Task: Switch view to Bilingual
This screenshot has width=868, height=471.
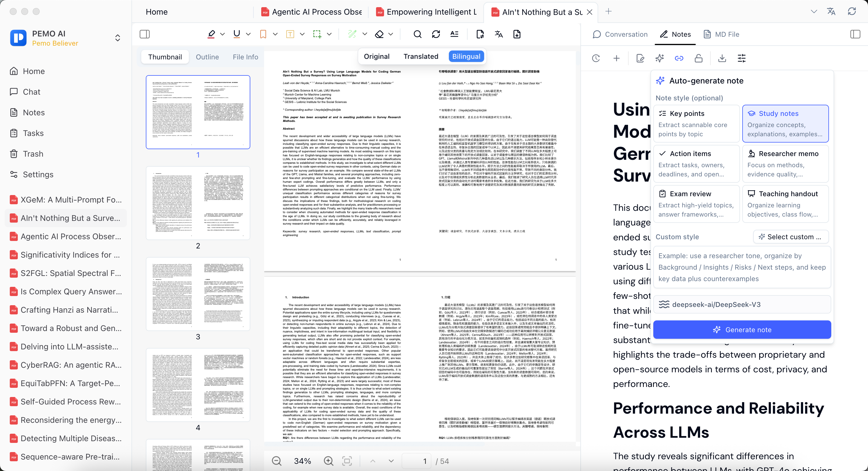Action: point(466,56)
